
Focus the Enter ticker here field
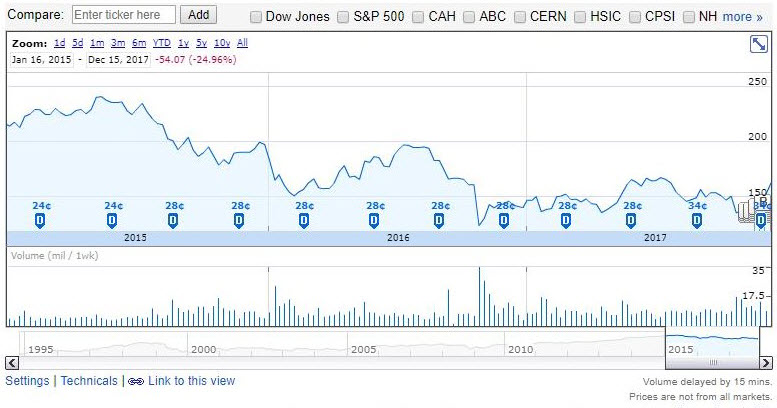(124, 15)
